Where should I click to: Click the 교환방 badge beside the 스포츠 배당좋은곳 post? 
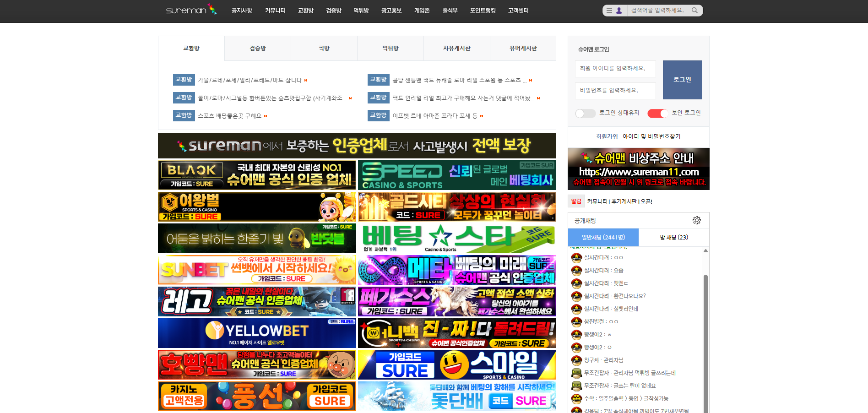click(184, 115)
